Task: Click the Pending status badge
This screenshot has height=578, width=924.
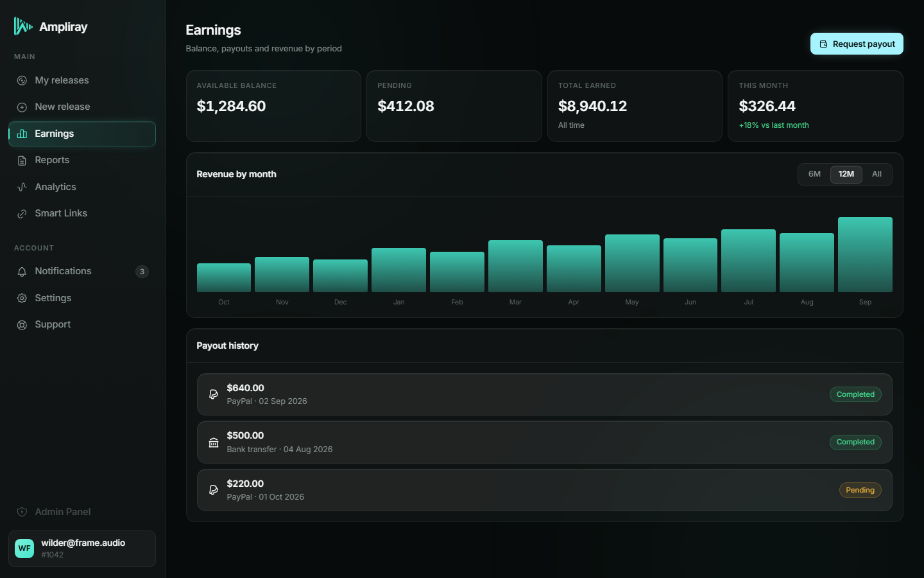Action: [x=860, y=490]
